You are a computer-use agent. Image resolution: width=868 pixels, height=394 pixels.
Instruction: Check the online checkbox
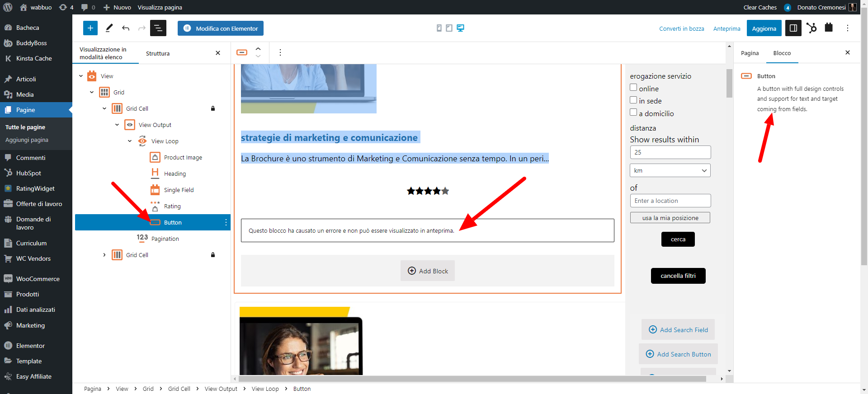click(x=633, y=88)
